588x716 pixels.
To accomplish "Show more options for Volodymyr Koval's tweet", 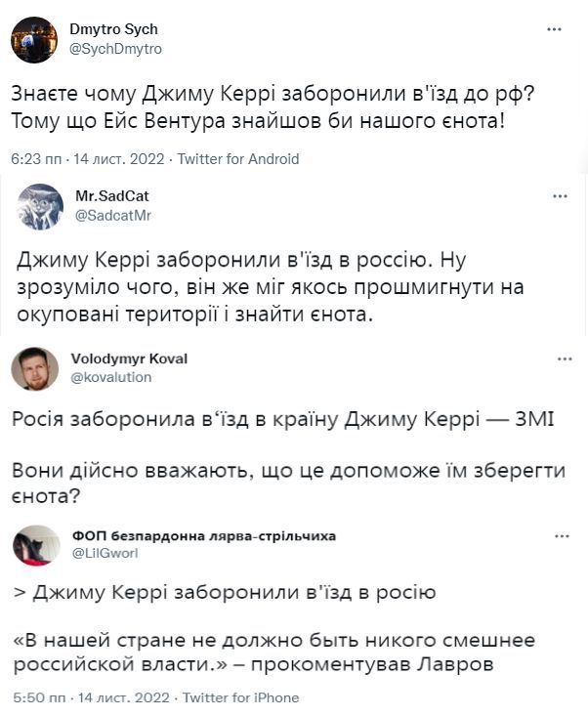I will click(x=564, y=358).
